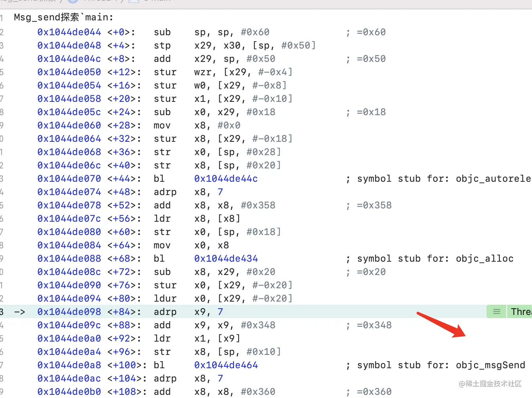Click the 稀土掘金技术社区 watermark badge
This screenshot has height=398, width=532.
490,384
